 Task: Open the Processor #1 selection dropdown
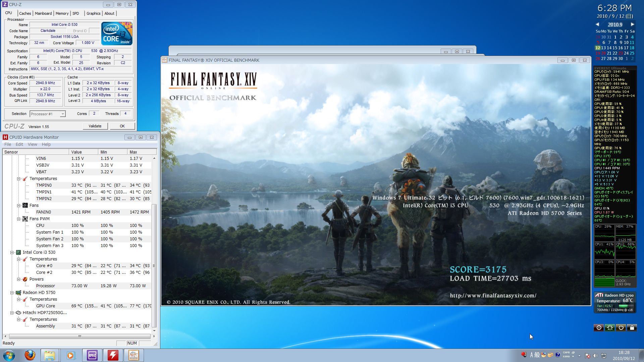(63, 114)
